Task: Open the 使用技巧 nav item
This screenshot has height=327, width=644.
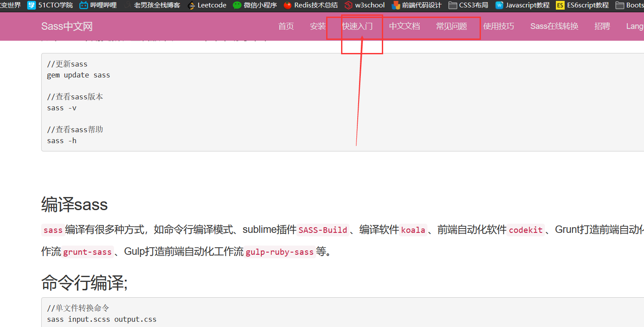Action: point(498,26)
